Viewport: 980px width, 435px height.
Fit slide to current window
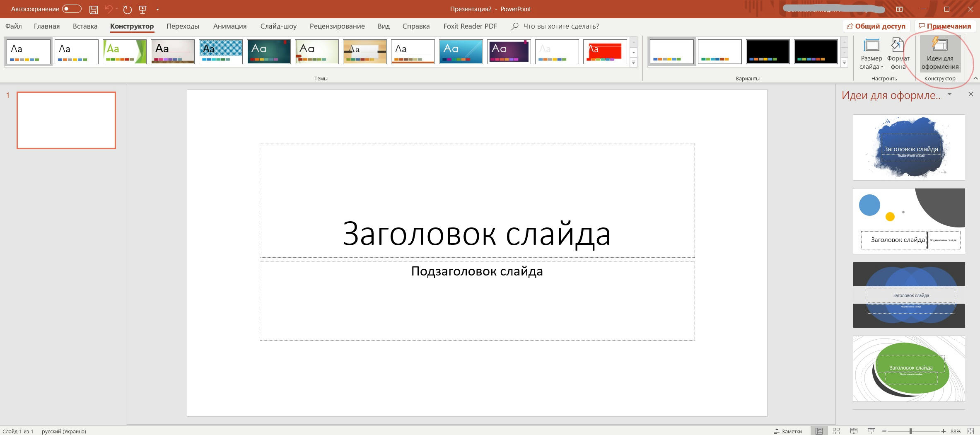(x=970, y=431)
